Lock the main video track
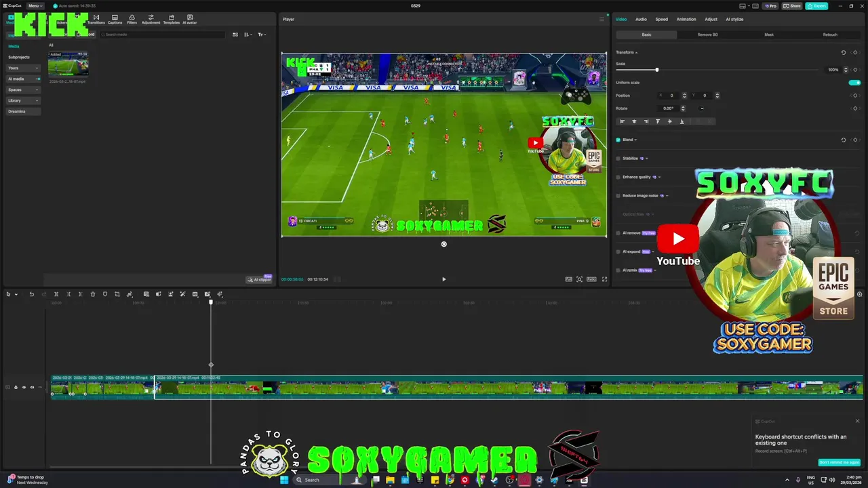This screenshot has width=868, height=488. [x=16, y=388]
